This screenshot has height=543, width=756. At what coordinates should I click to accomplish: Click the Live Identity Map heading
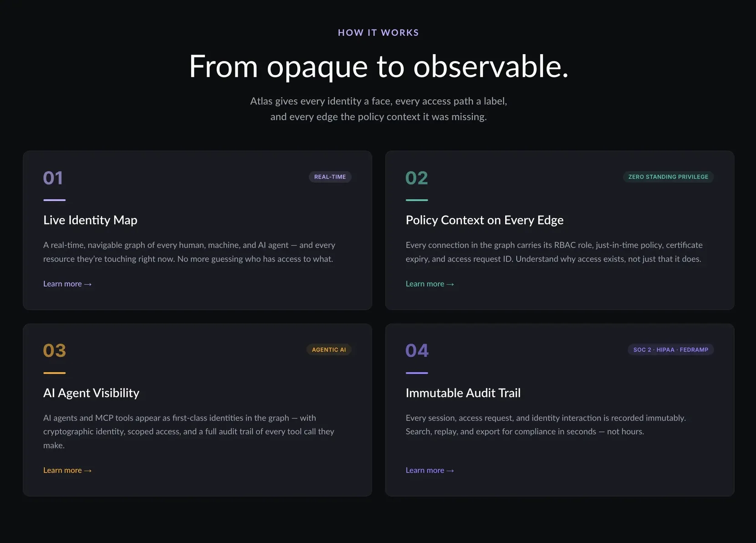point(90,220)
